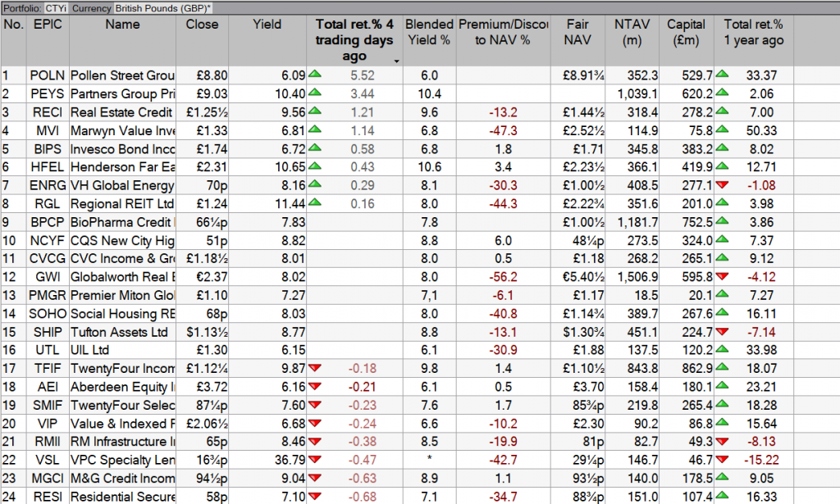Click the green up arrow in the BIPS yield cell

tap(315, 148)
